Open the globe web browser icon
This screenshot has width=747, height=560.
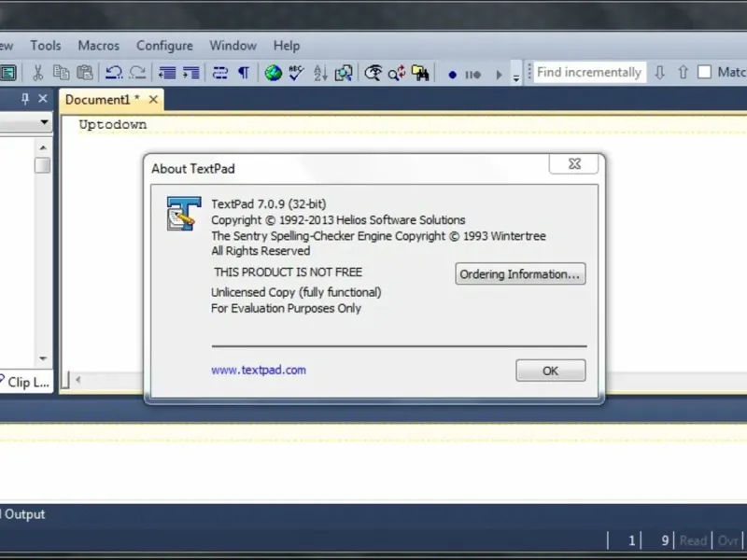[274, 73]
